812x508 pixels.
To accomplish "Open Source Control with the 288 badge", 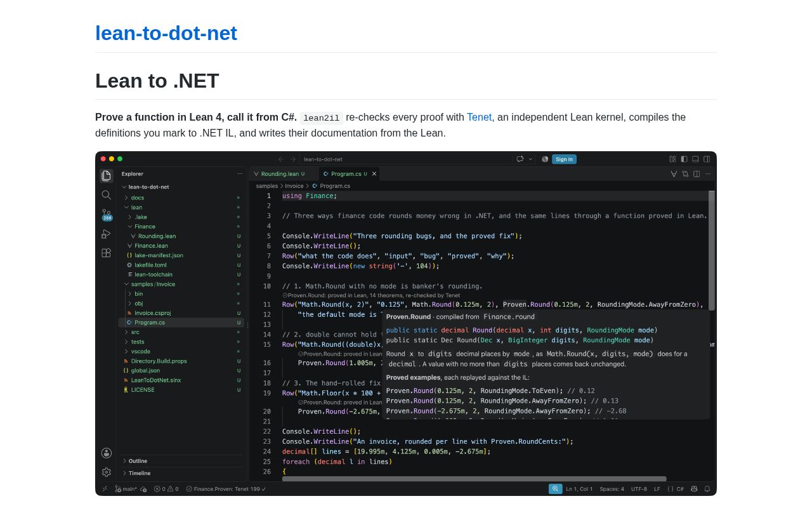I will [x=107, y=215].
